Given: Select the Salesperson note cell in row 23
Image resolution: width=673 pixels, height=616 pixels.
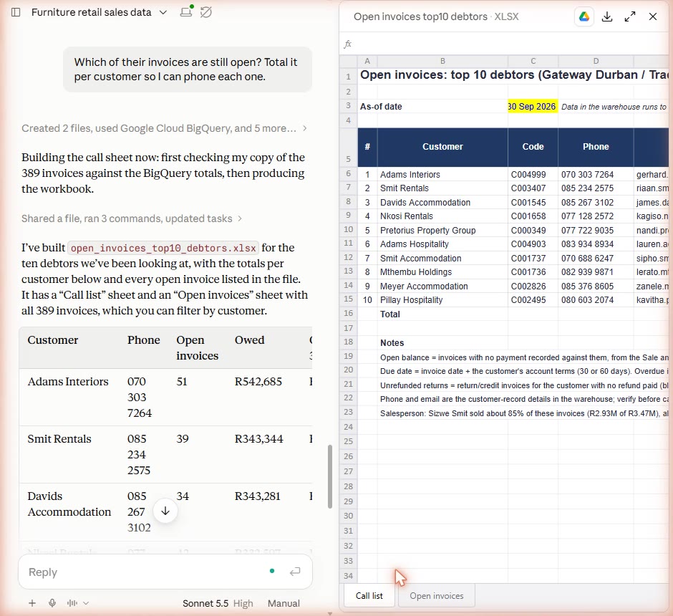Looking at the screenshot, I should [523, 413].
